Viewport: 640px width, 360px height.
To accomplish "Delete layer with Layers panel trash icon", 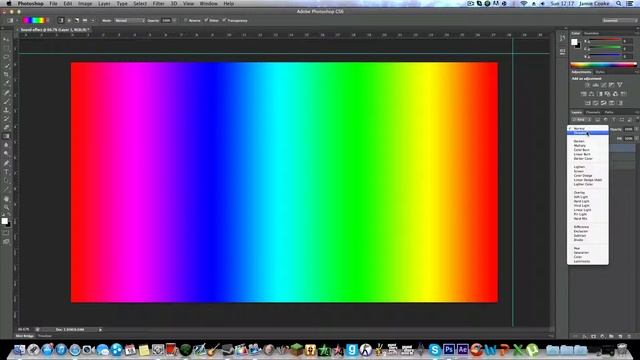I will tap(629, 336).
